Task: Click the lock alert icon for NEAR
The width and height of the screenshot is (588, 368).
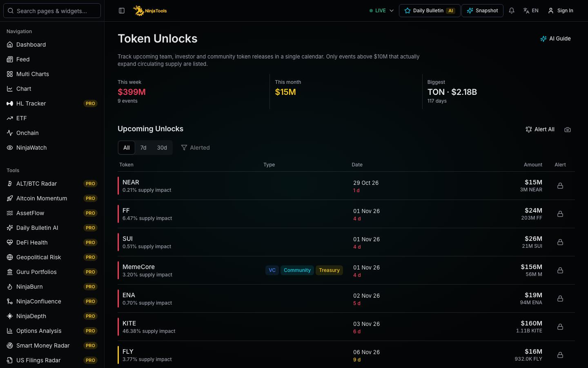Action: click(560, 186)
